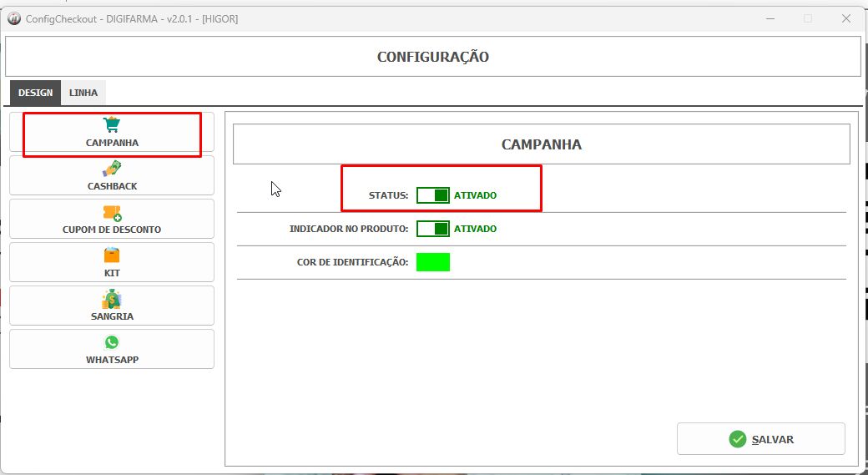Select the Design tab
Screen dimensions: 868x475
35,93
